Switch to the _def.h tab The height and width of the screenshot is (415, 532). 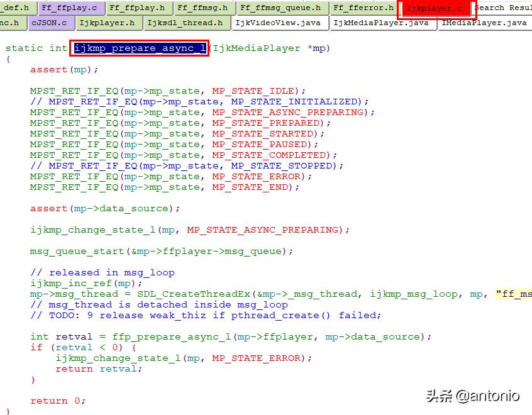pyautogui.click(x=16, y=8)
